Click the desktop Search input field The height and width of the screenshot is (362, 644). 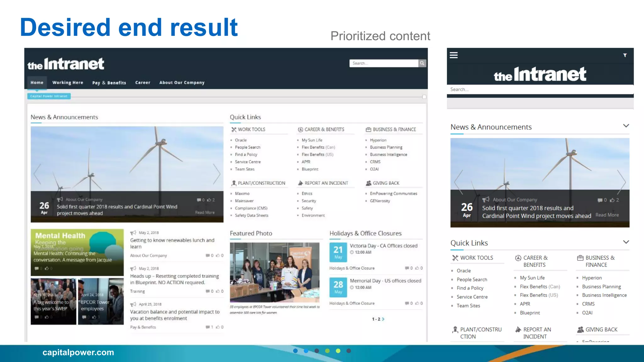click(384, 63)
